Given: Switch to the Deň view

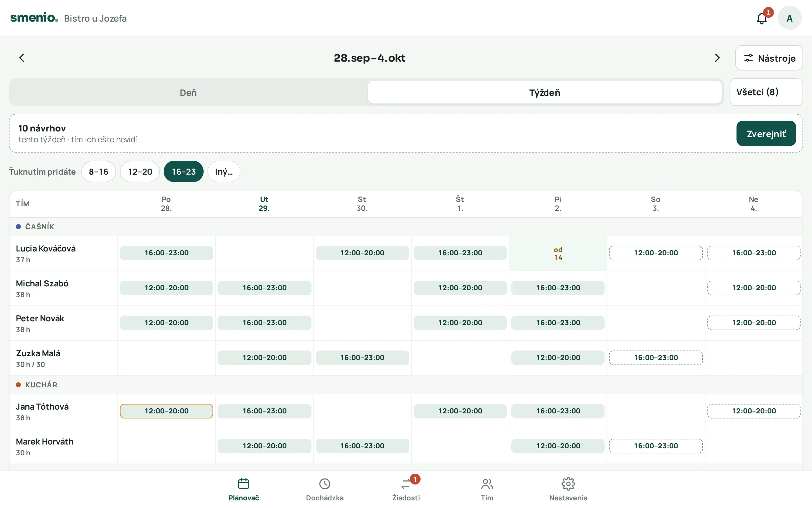Looking at the screenshot, I should (188, 92).
